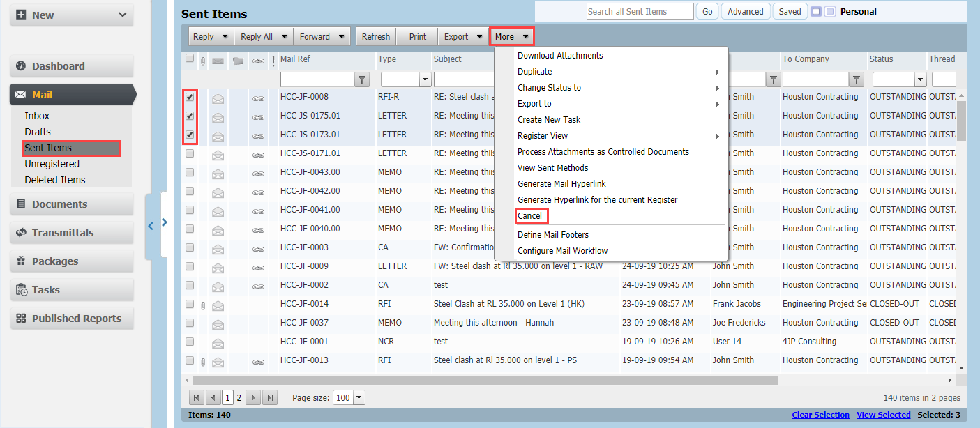Click open envelope icon for HCC-JF-0008

click(x=218, y=99)
